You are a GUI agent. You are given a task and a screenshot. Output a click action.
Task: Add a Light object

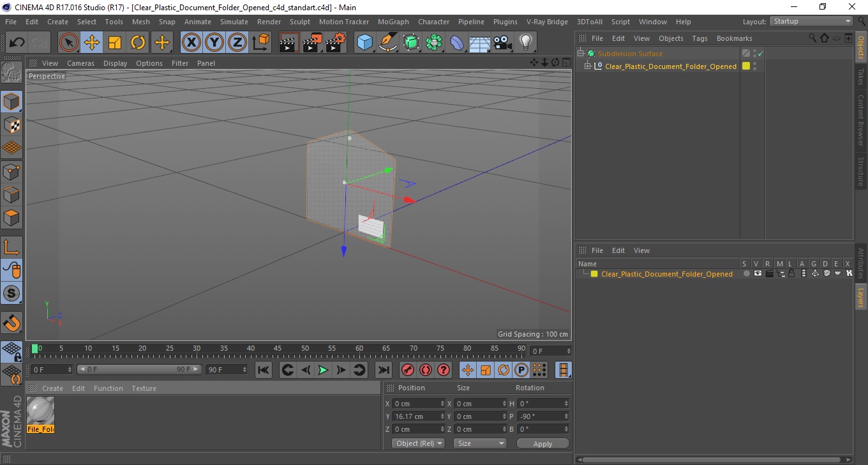pos(525,43)
